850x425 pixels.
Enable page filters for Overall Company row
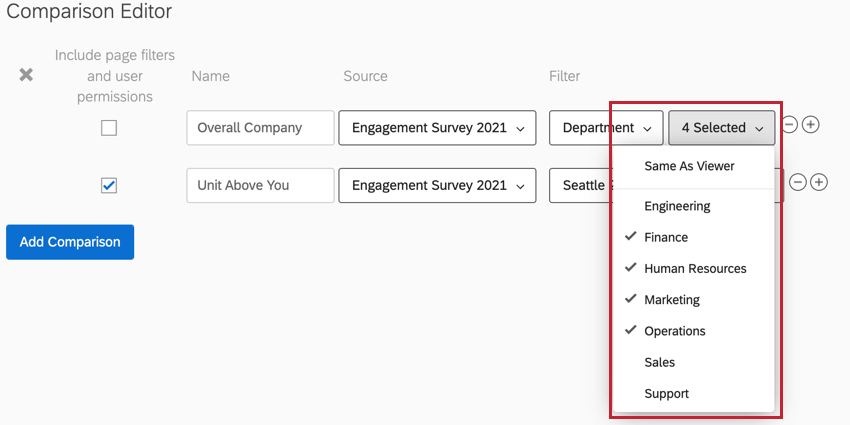pyautogui.click(x=109, y=128)
